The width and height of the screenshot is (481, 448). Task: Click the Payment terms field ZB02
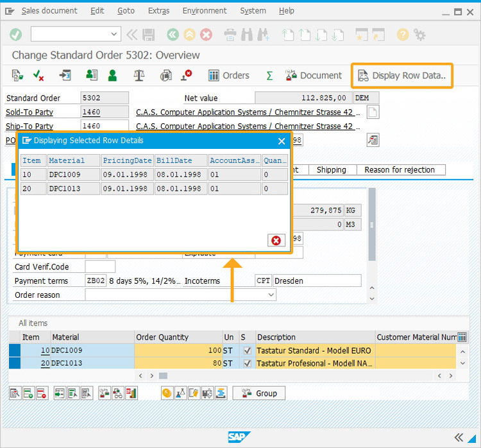96,280
